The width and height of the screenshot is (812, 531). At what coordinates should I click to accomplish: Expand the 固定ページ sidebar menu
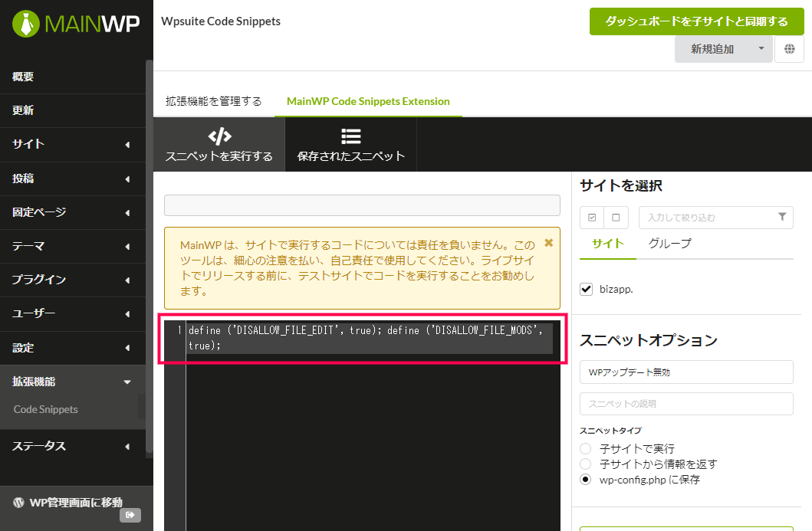(x=73, y=212)
